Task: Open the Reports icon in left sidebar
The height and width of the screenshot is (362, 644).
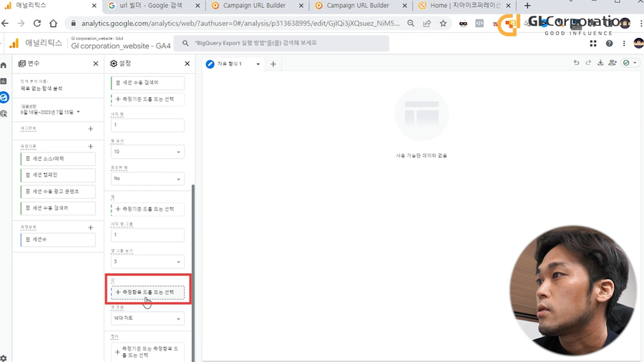Action: (4, 82)
